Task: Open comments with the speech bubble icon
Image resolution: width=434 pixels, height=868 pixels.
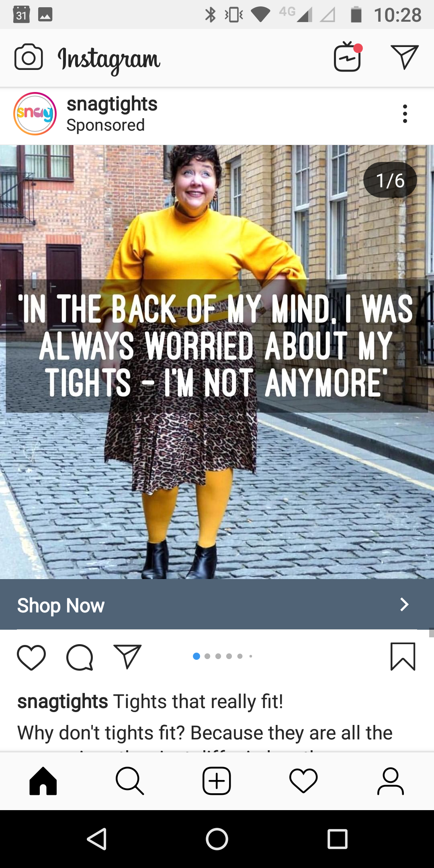Action: pos(80,657)
